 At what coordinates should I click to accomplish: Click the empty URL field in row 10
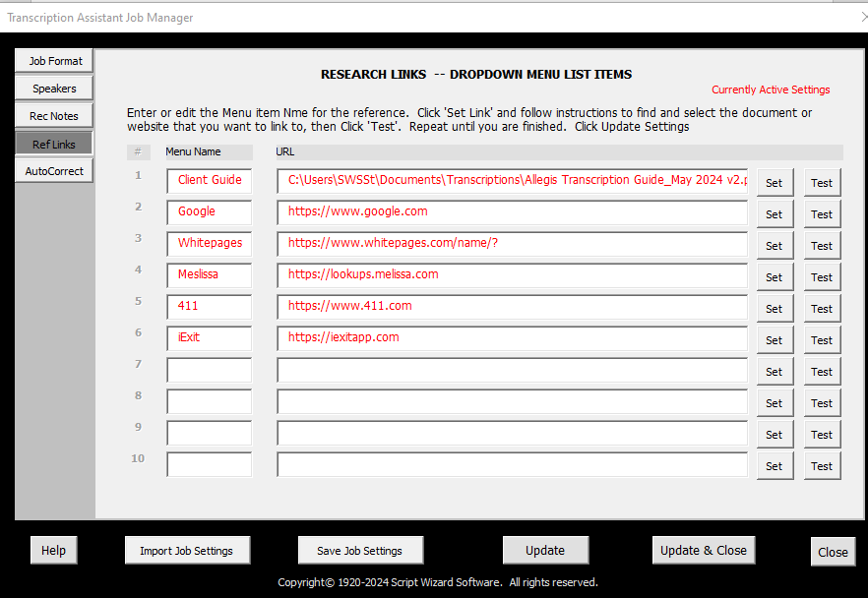click(512, 464)
